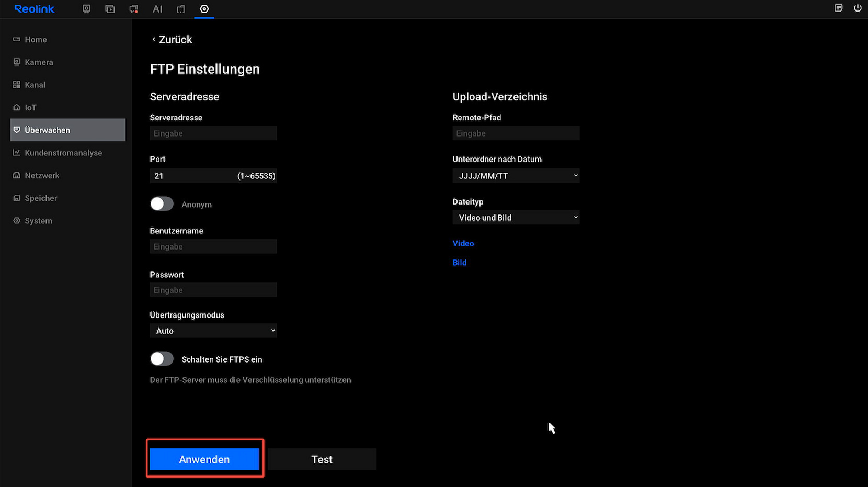868x487 pixels.
Task: Click the Home sidebar icon
Action: point(17,39)
